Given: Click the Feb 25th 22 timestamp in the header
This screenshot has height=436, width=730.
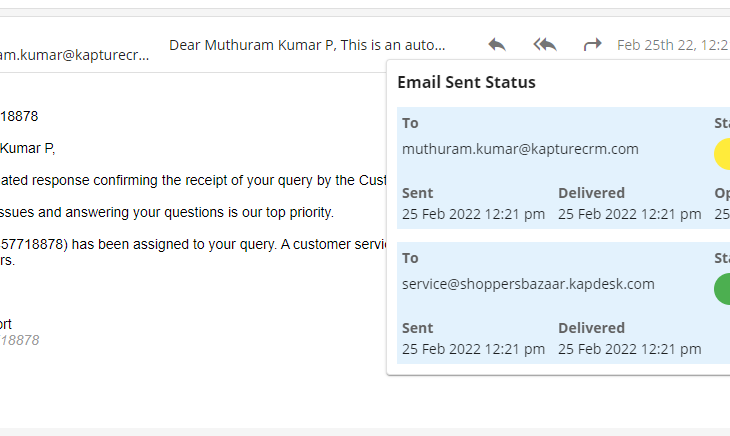Looking at the screenshot, I should click(673, 45).
